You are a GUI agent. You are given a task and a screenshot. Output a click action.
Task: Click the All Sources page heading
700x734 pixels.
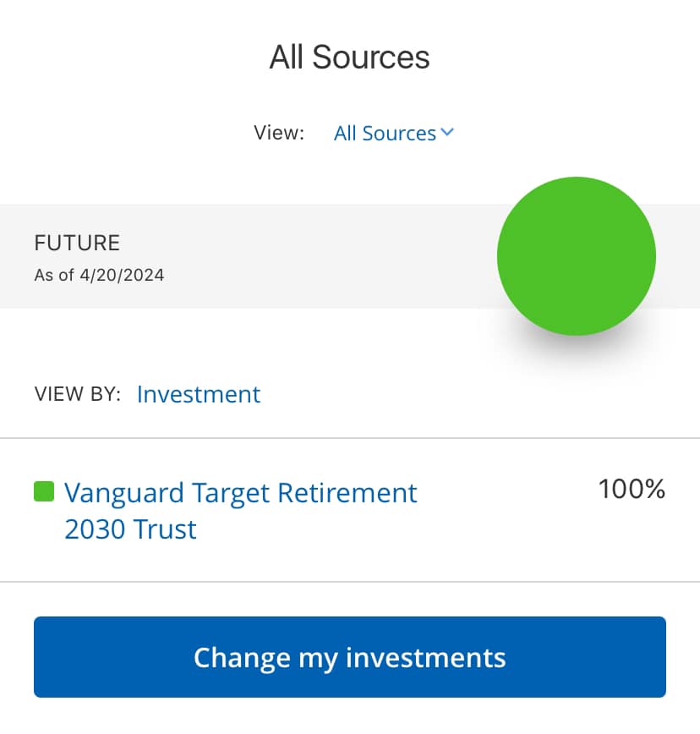tap(349, 58)
